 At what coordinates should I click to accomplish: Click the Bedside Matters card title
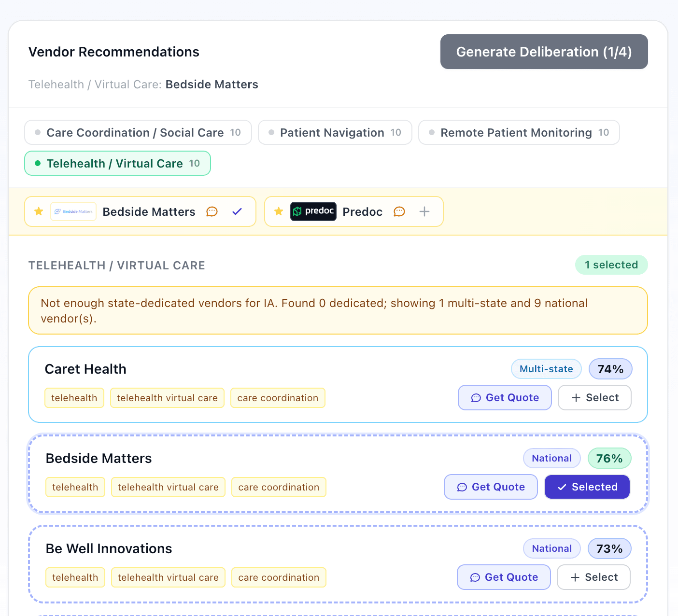click(x=99, y=458)
